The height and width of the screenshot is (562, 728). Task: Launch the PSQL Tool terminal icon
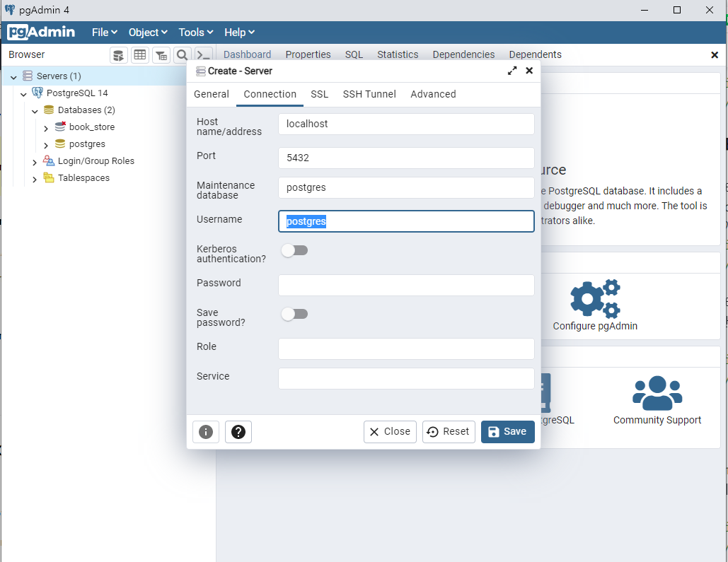[203, 55]
